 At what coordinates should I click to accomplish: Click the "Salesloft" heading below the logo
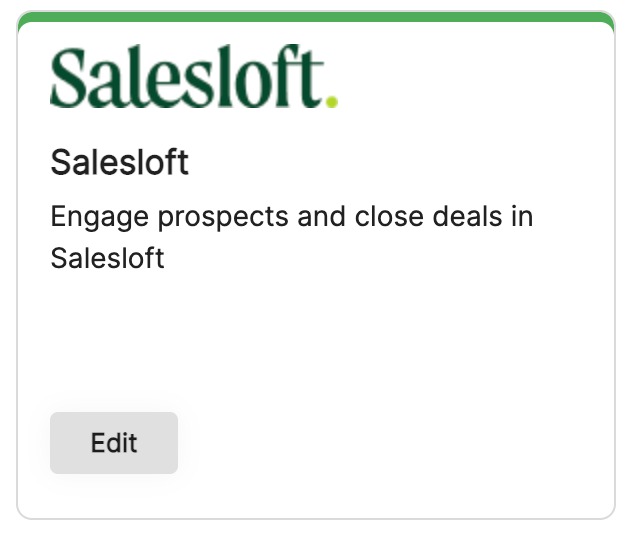tap(119, 162)
